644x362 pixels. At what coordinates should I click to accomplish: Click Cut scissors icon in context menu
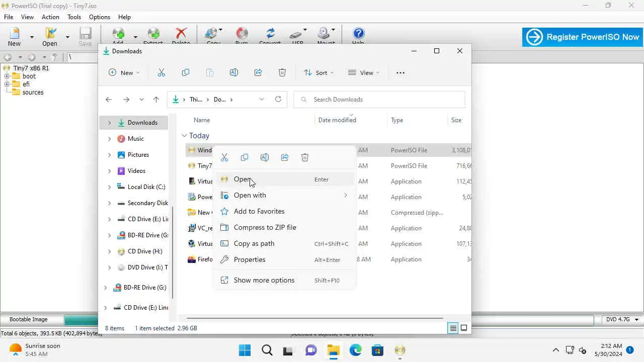[x=224, y=157]
